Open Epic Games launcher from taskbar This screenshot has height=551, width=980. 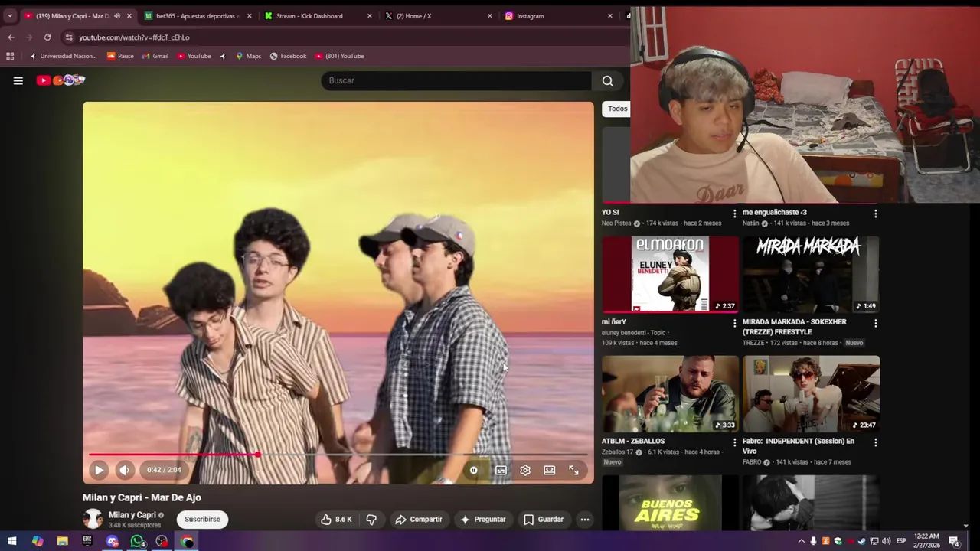[x=87, y=542]
